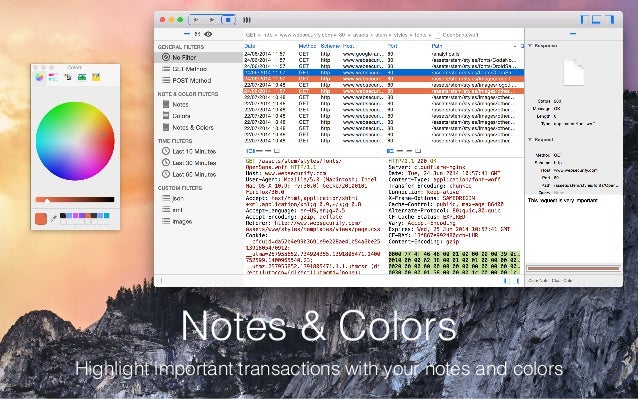Click the right blue icon in bottom status bar
This screenshot has width=638, height=399.
(518, 281)
